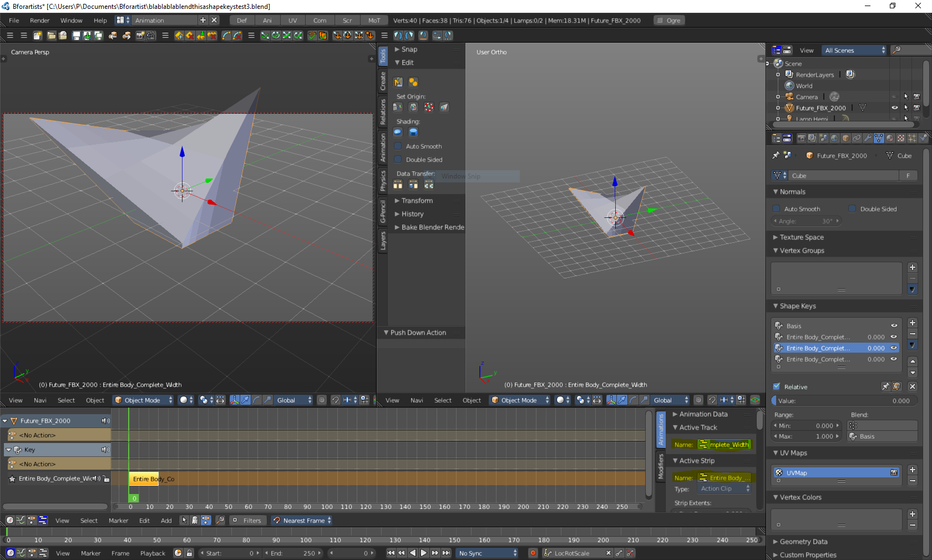Open the Material properties tab icon

[x=890, y=138]
